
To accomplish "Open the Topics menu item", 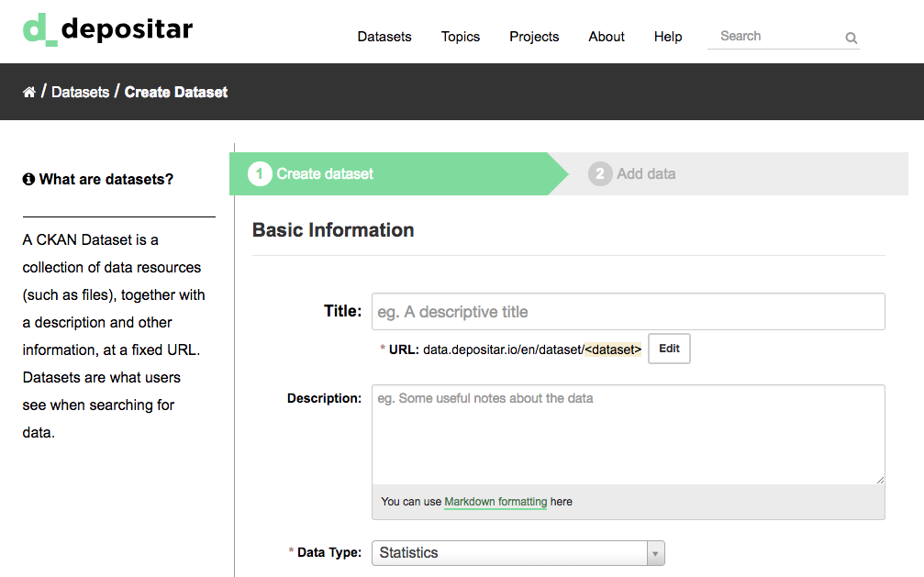I will pos(461,37).
